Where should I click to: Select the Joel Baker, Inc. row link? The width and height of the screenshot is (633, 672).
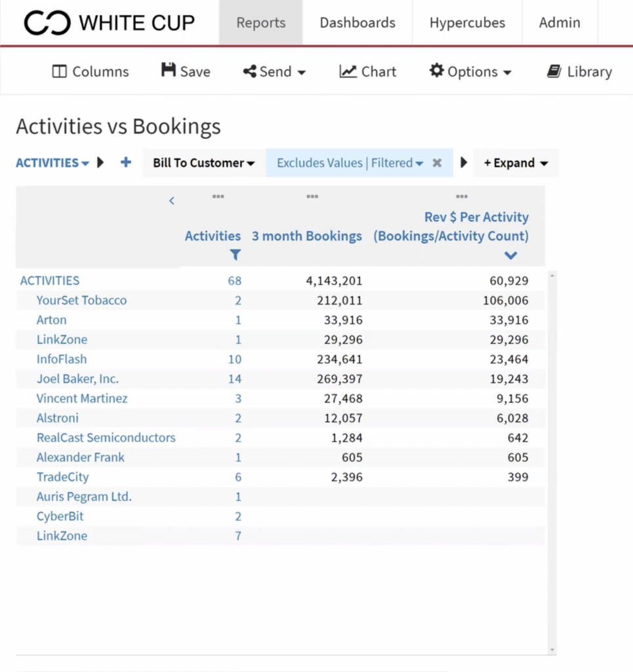tap(77, 379)
